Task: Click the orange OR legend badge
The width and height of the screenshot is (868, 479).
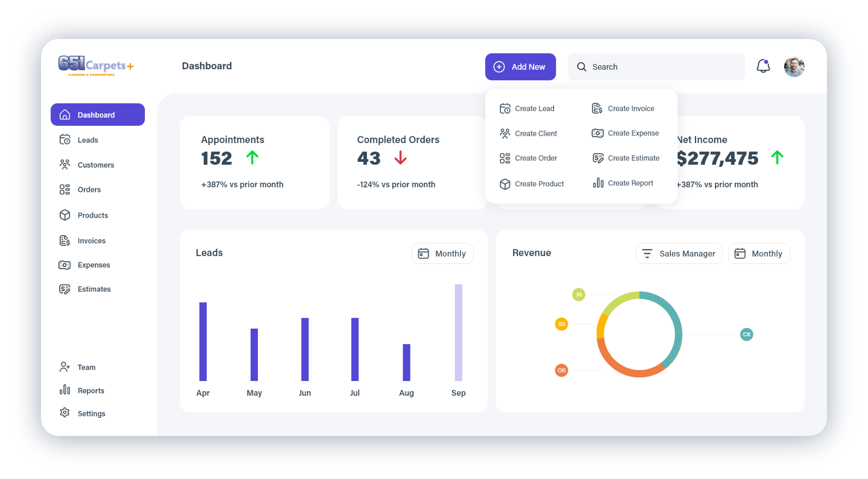Action: tap(561, 371)
